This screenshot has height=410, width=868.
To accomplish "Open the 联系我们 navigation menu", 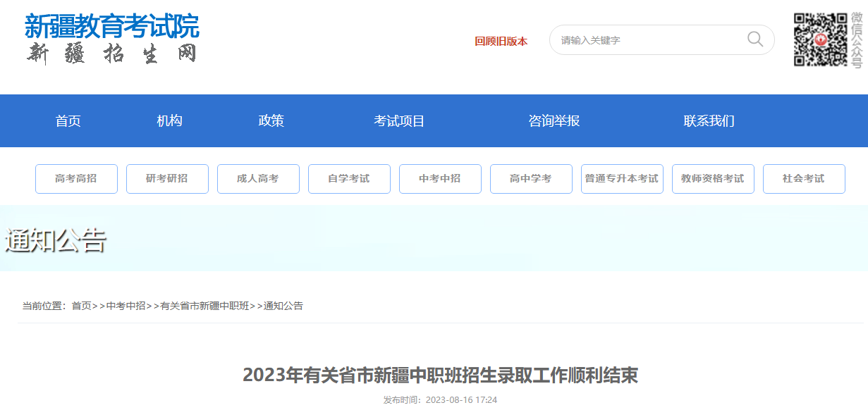I will [x=709, y=121].
